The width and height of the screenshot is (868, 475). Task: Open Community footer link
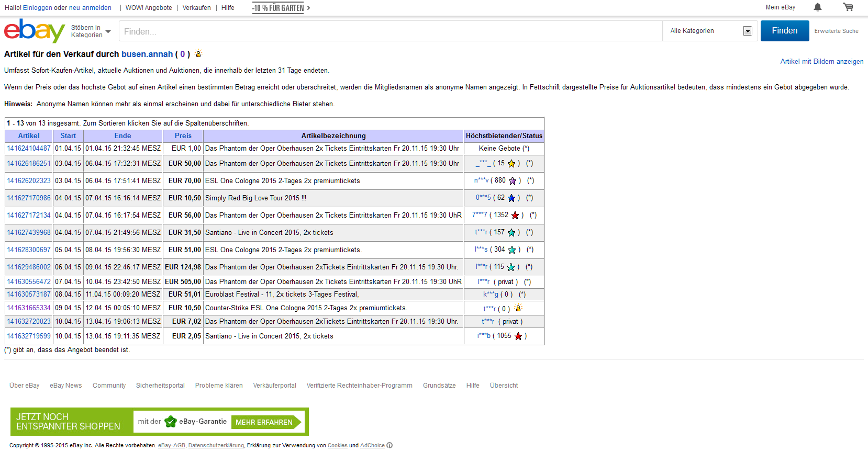point(109,386)
